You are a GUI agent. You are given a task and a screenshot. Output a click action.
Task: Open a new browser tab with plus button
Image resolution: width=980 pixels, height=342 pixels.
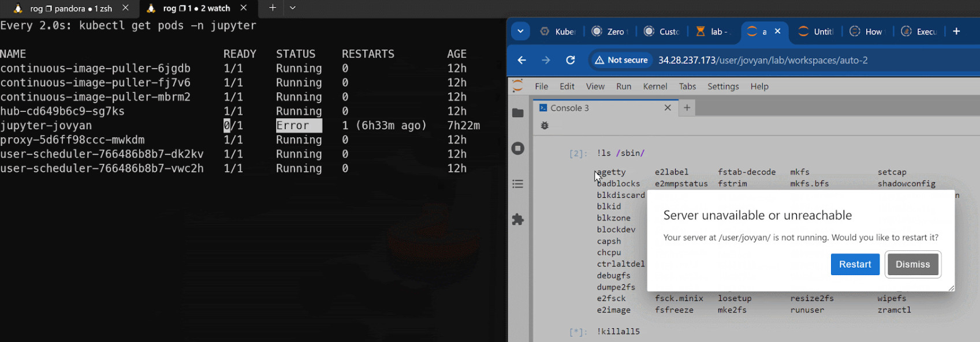(956, 31)
